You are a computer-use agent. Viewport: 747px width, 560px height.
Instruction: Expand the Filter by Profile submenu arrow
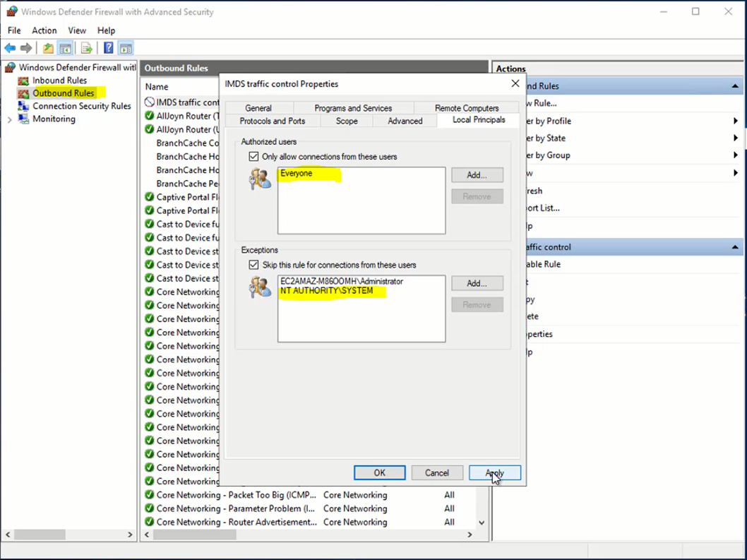coord(736,121)
